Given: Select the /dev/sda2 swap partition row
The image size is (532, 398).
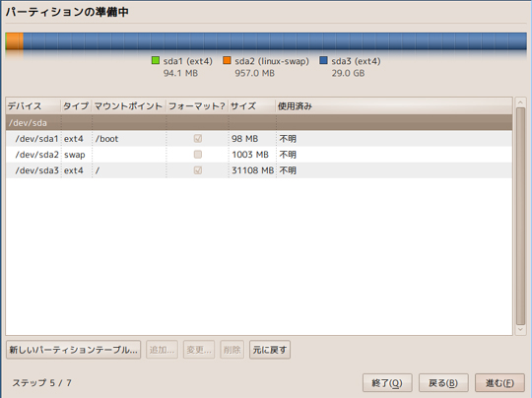Looking at the screenshot, I should pos(259,155).
